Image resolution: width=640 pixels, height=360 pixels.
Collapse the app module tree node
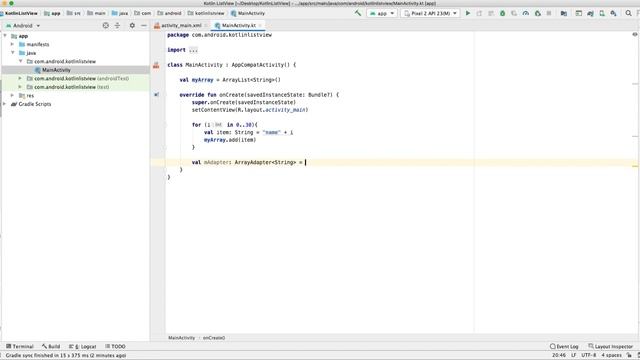tap(5, 36)
